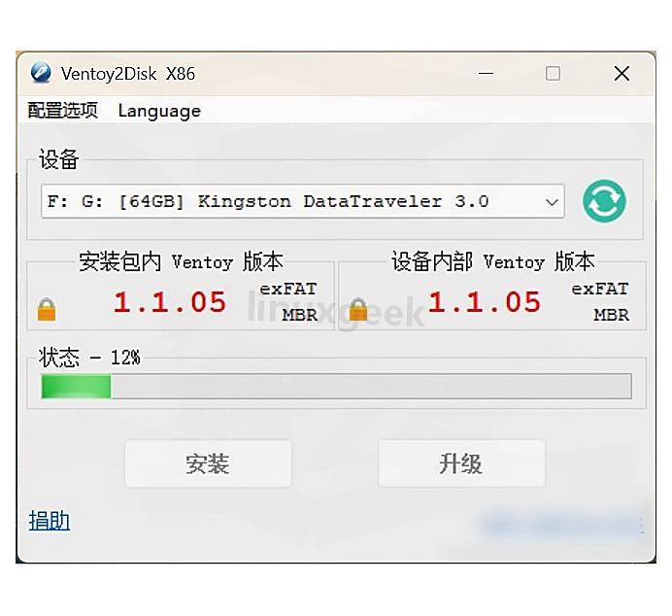Click the MBR label in device version box

point(611,315)
